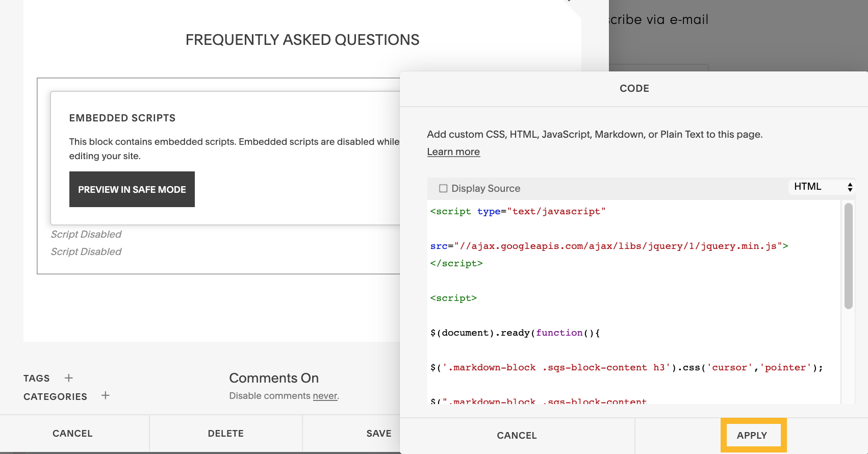
Task: Click the TAGS label
Action: point(37,378)
